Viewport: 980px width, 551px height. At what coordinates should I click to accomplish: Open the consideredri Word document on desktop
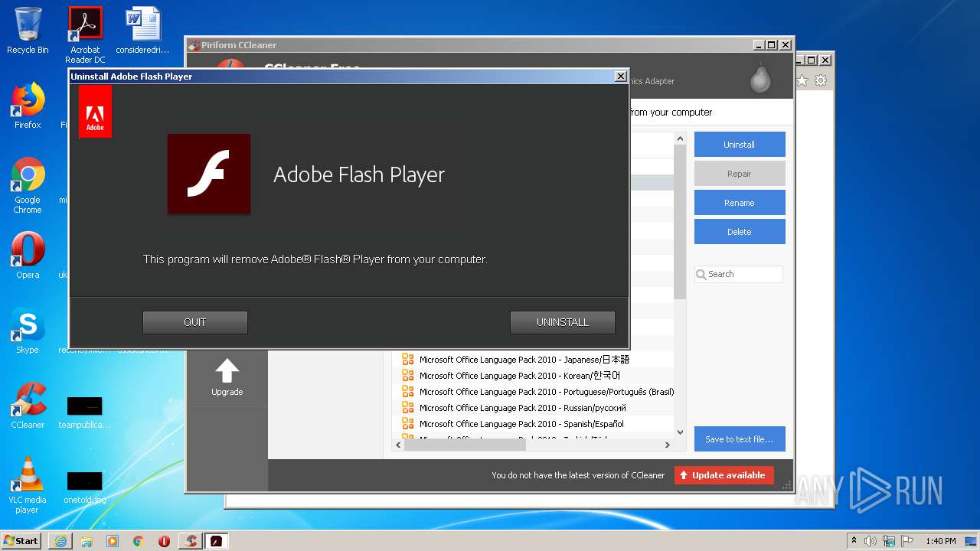pos(142,31)
